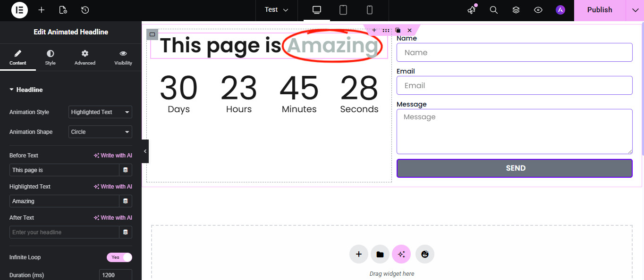This screenshot has height=280, width=644.
Task: Click the Publish button
Action: [600, 10]
